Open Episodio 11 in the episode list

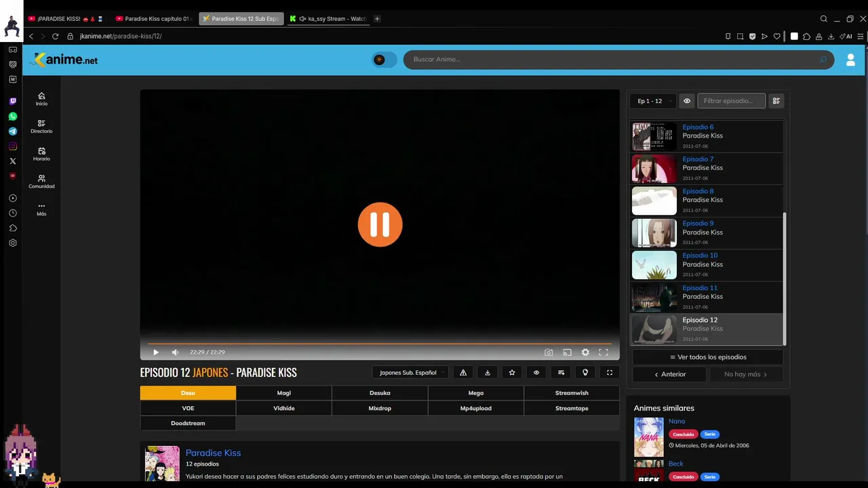(x=707, y=298)
